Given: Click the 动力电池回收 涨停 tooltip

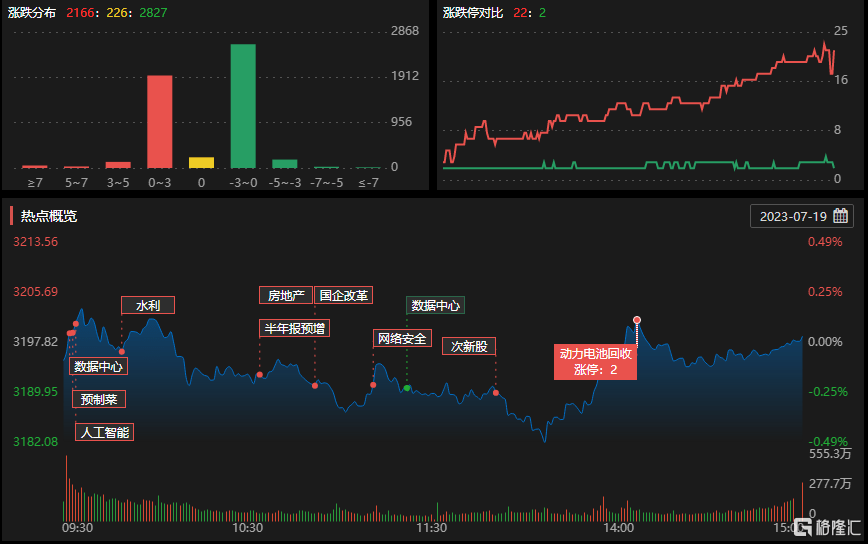Looking at the screenshot, I should coord(596,361).
